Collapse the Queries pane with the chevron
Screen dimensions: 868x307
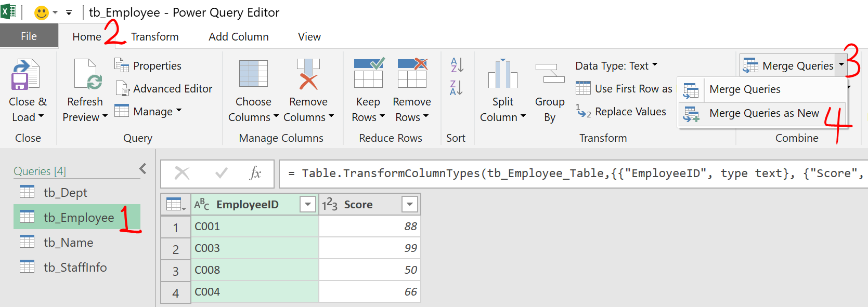tap(143, 169)
